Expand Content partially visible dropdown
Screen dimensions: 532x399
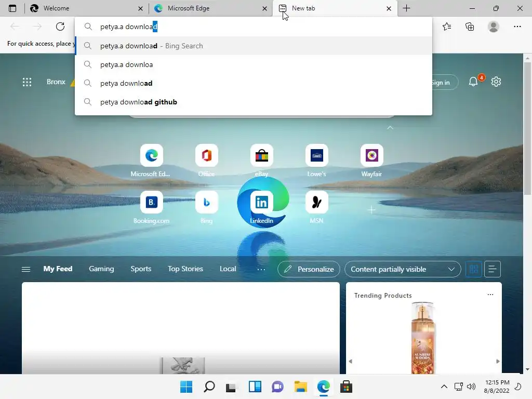403,269
